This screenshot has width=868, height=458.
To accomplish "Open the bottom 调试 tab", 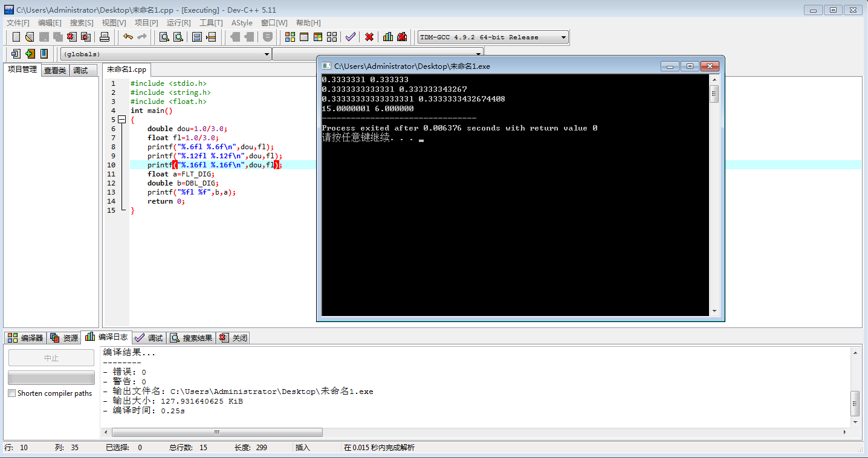I will pos(149,338).
